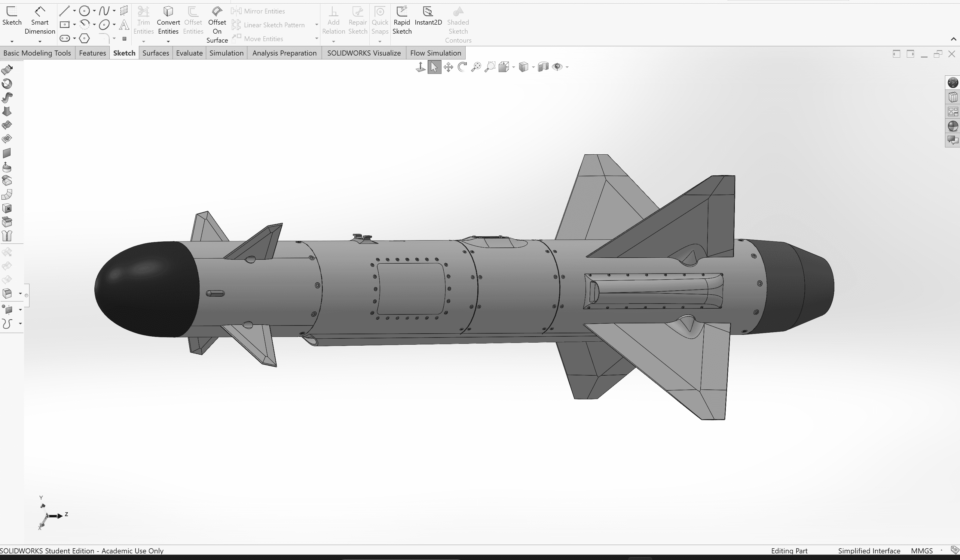960x560 pixels.
Task: Select the Spline sketch tool
Action: coord(104,11)
